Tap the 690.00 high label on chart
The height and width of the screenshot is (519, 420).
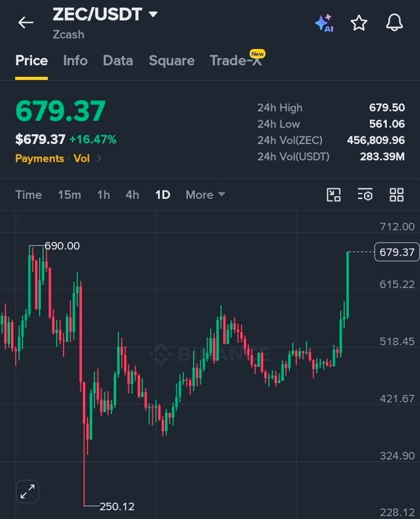coord(62,246)
